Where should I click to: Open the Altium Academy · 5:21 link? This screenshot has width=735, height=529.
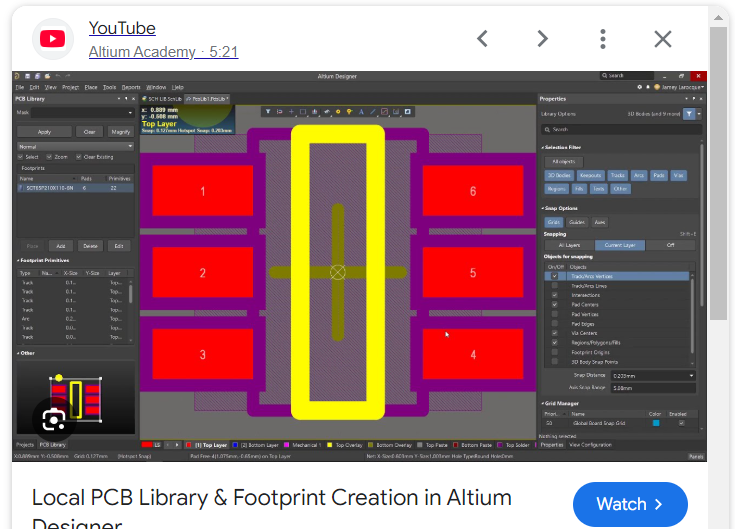point(164,52)
